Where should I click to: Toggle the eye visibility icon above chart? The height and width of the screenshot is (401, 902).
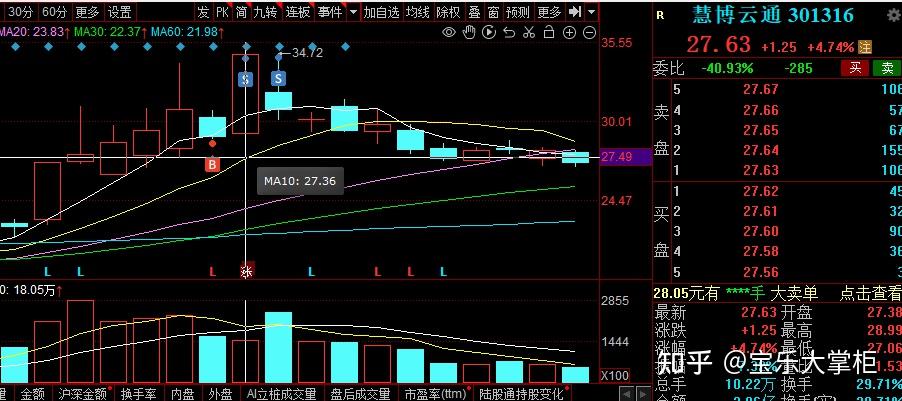point(449,33)
